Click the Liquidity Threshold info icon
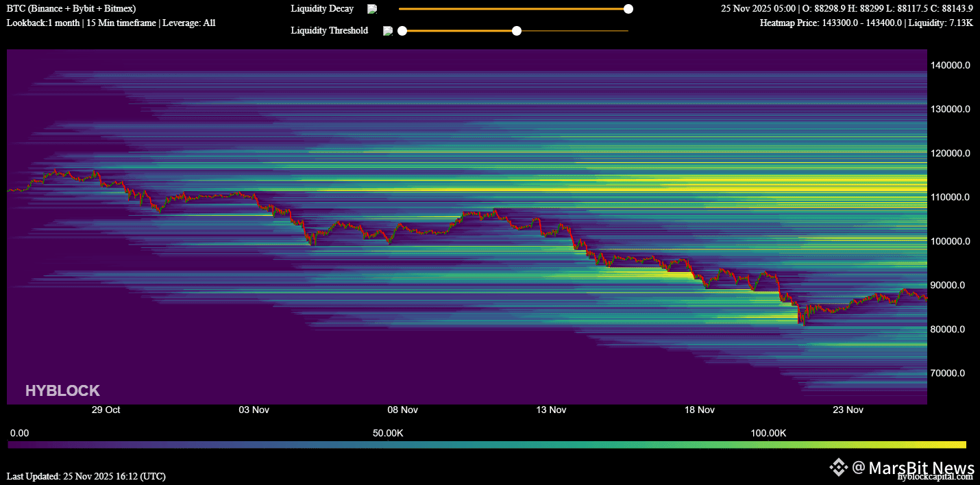 387,31
